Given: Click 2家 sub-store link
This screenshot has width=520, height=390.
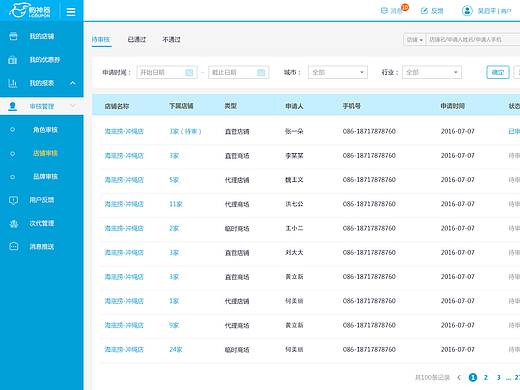Looking at the screenshot, I should click(x=174, y=228).
